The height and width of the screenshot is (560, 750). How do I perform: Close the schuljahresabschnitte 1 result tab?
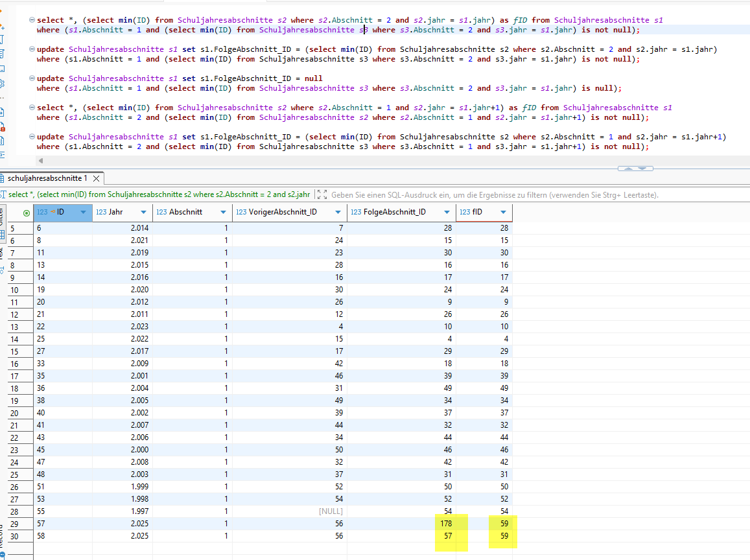point(96,178)
